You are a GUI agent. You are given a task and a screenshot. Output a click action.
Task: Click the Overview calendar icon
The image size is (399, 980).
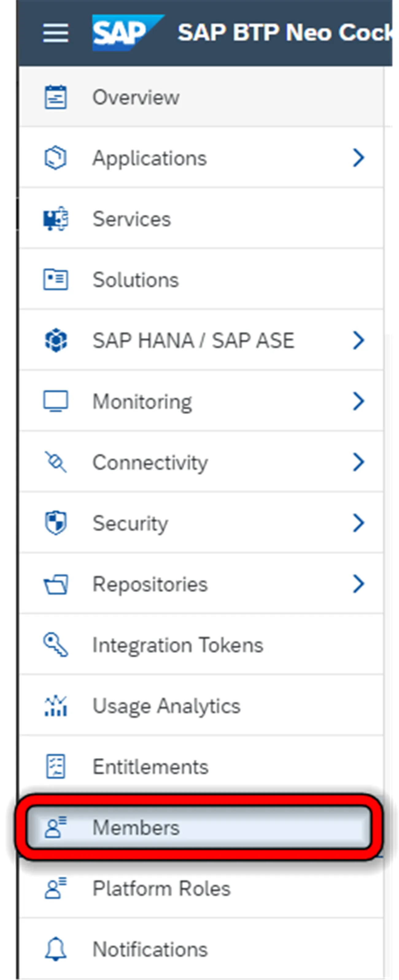coord(56,97)
